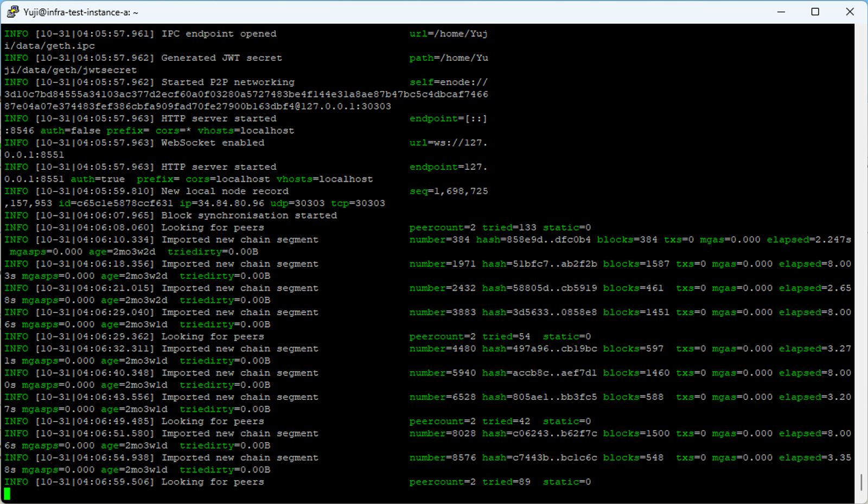The width and height of the screenshot is (868, 504).
Task: Click the "Started P2P networking" log message
Action: (x=228, y=82)
